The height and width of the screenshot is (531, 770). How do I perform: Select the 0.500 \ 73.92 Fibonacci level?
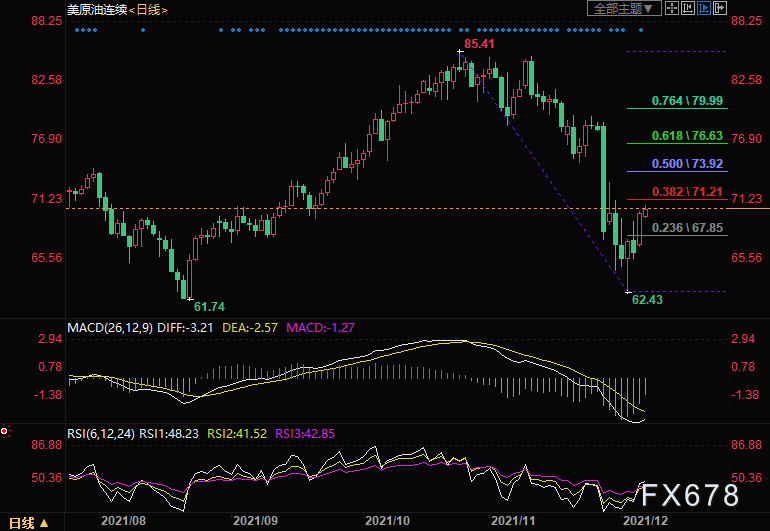[x=687, y=164]
